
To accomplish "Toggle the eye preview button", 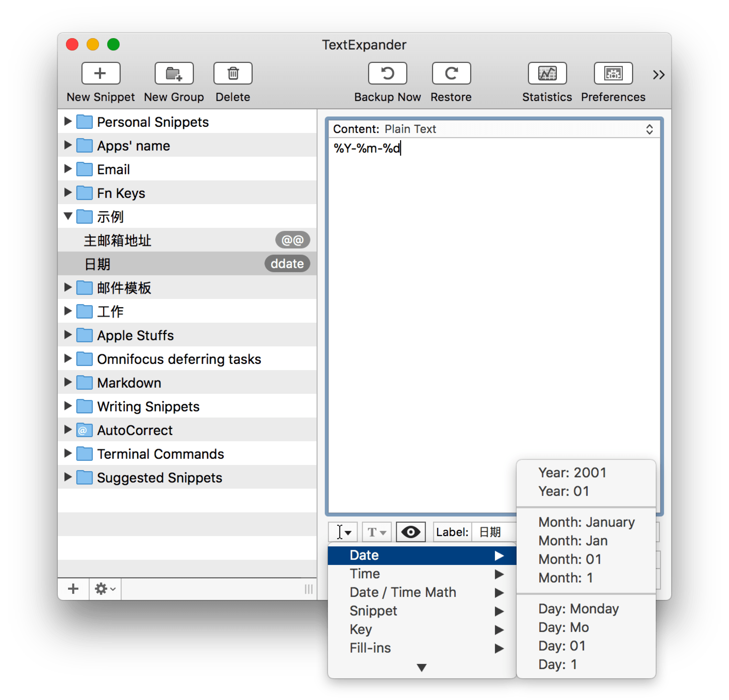I will (x=410, y=532).
